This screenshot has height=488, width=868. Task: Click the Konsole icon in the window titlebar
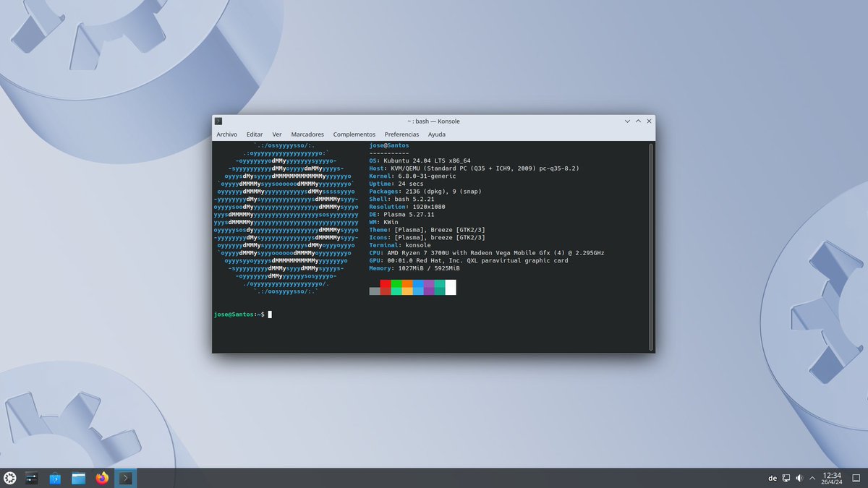[x=218, y=121]
